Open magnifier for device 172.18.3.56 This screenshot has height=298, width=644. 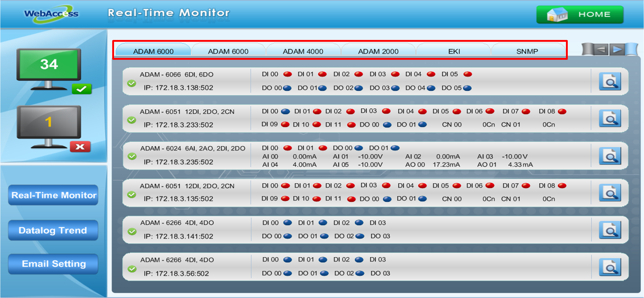coord(610,267)
